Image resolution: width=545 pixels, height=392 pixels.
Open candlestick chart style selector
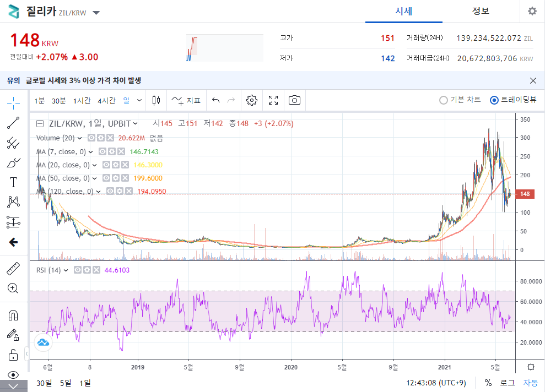[x=157, y=100]
